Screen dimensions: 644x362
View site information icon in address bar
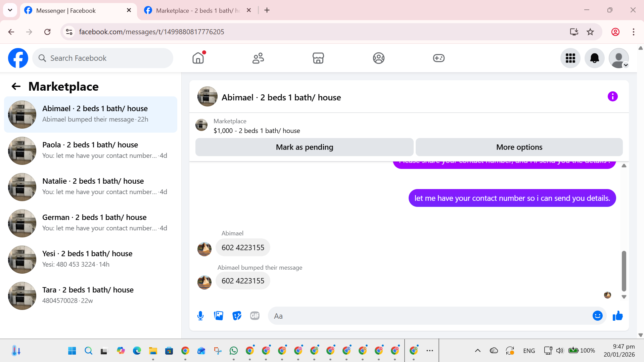point(69,32)
